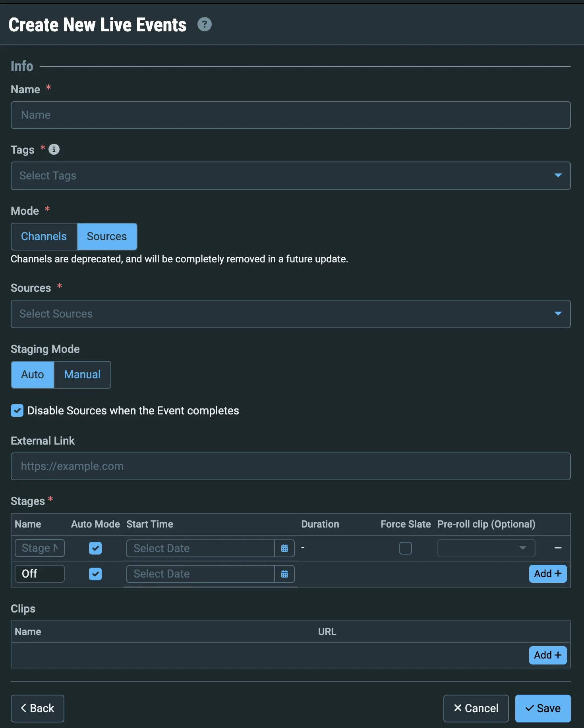Open calendar picker for first stage row
584x728 pixels.
click(284, 548)
